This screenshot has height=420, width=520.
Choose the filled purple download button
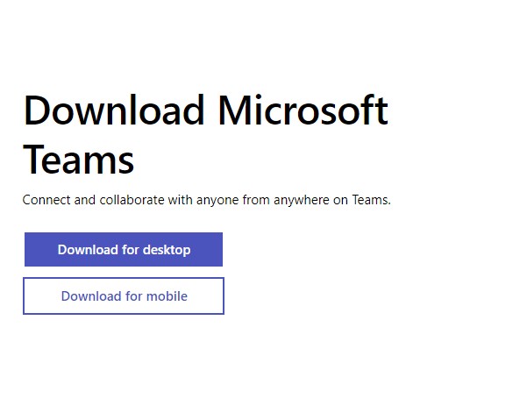pos(124,249)
